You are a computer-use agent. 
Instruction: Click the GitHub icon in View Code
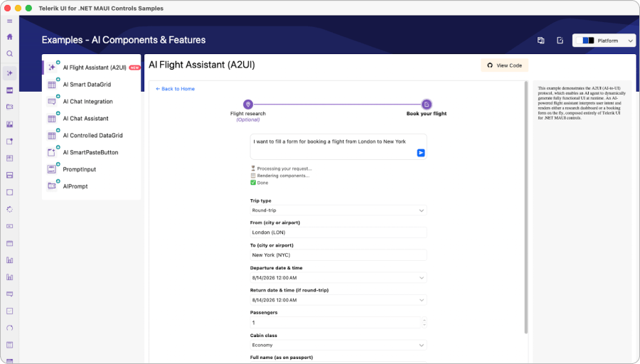(x=490, y=65)
